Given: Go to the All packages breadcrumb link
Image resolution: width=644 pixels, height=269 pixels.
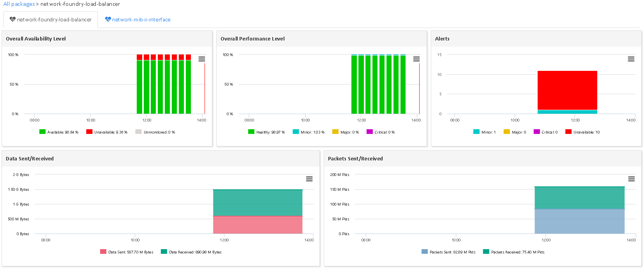Looking at the screenshot, I should [x=19, y=4].
